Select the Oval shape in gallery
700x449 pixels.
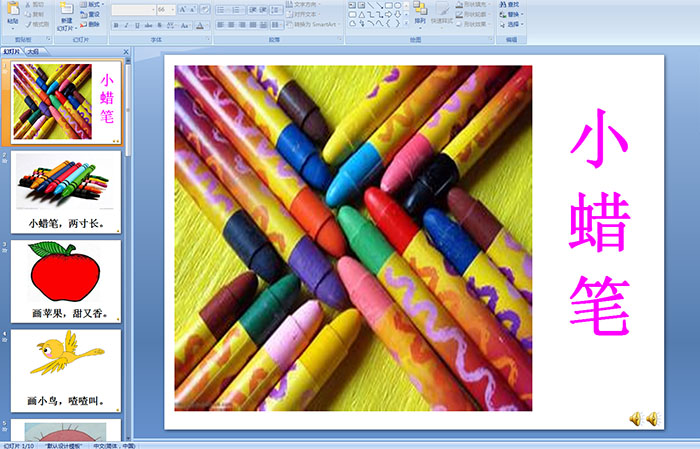tap(397, 5)
